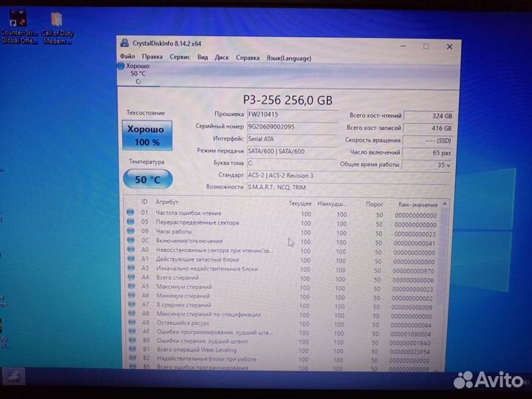Click the status circle icon for attribute B0

(x=133, y=340)
